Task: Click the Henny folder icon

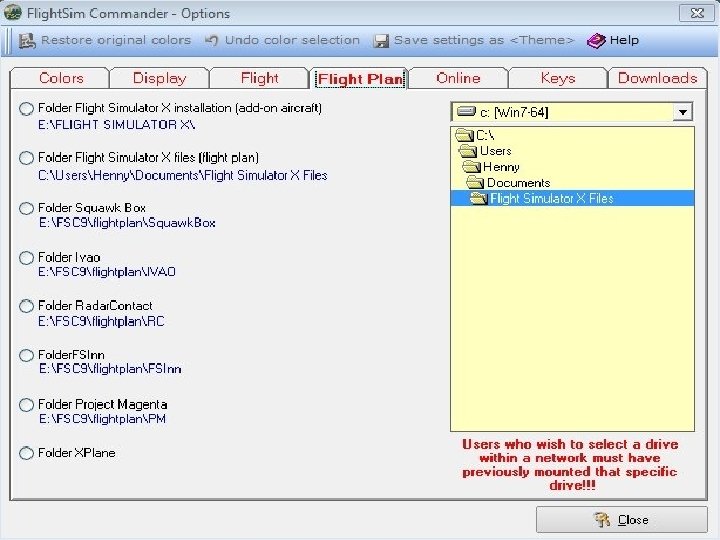Action: click(472, 166)
